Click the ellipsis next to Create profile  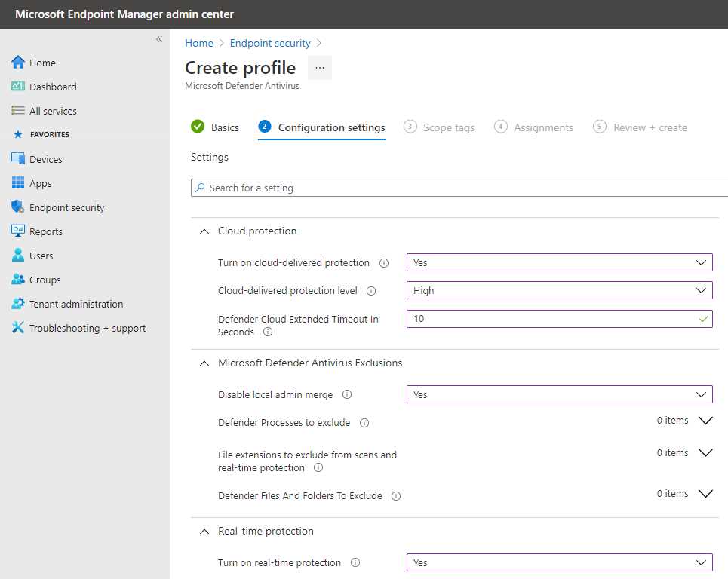pos(319,68)
